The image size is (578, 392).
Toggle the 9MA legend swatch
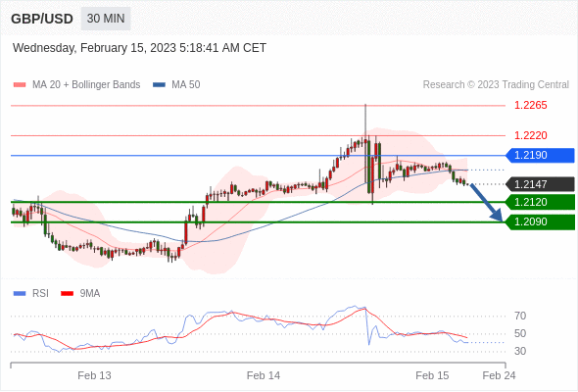pos(67,294)
